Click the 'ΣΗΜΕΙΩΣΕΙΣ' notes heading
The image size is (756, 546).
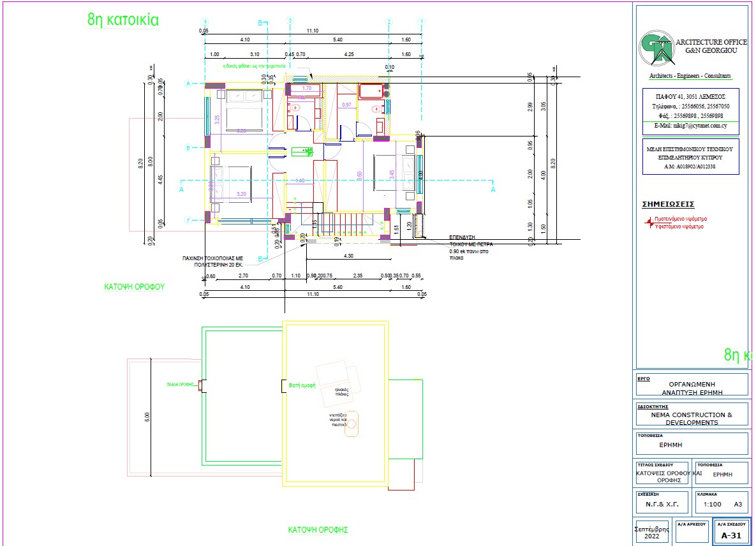[668, 204]
